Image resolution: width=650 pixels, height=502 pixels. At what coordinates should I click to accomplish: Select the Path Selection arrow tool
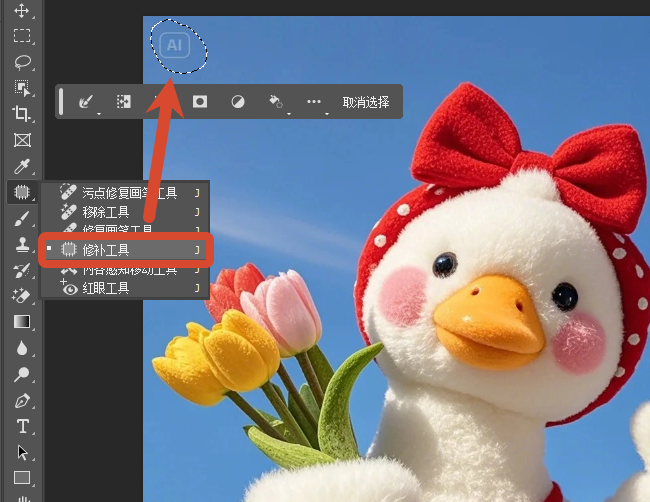coord(22,452)
